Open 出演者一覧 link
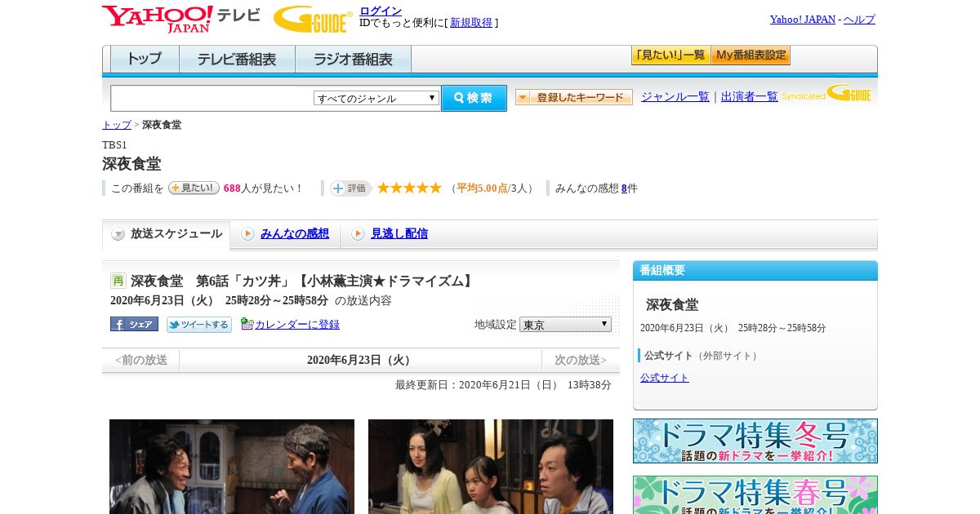This screenshot has height=514, width=980. pyautogui.click(x=750, y=97)
